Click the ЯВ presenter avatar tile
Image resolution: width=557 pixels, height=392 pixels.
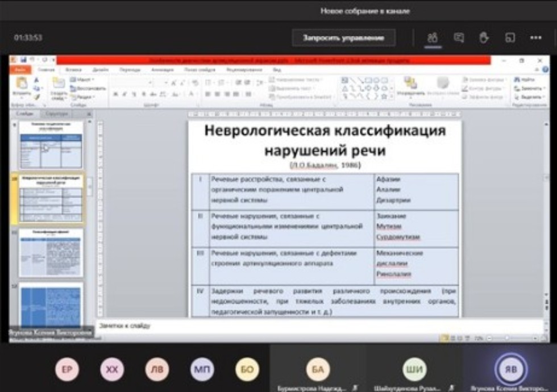[510, 369]
